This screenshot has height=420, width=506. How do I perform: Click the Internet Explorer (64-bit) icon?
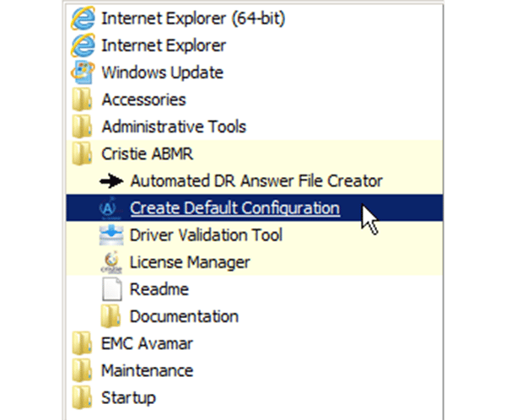(83, 18)
